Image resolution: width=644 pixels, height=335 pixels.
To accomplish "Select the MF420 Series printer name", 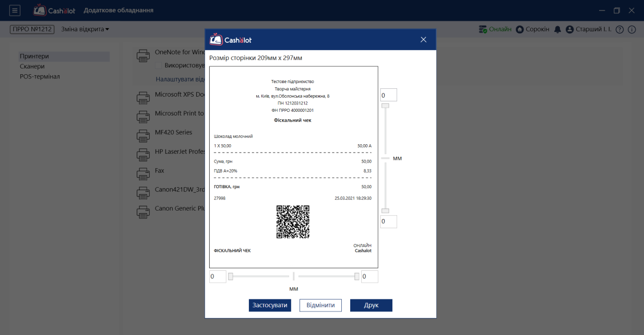I will 173,132.
